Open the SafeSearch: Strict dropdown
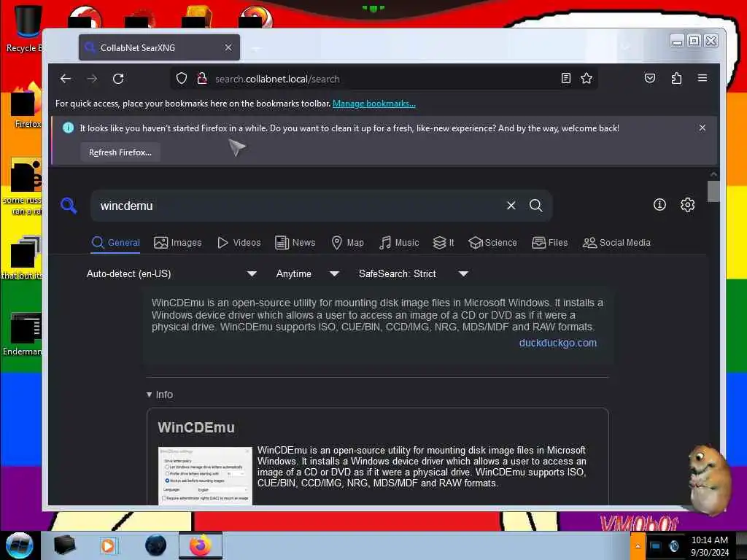Viewport: 747px width, 560px height. pyautogui.click(x=414, y=274)
